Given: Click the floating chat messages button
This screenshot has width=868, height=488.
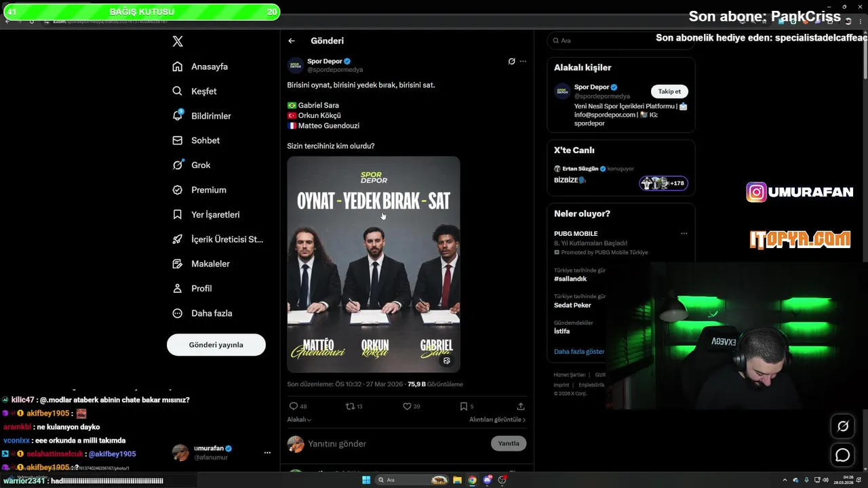Looking at the screenshot, I should 843,455.
